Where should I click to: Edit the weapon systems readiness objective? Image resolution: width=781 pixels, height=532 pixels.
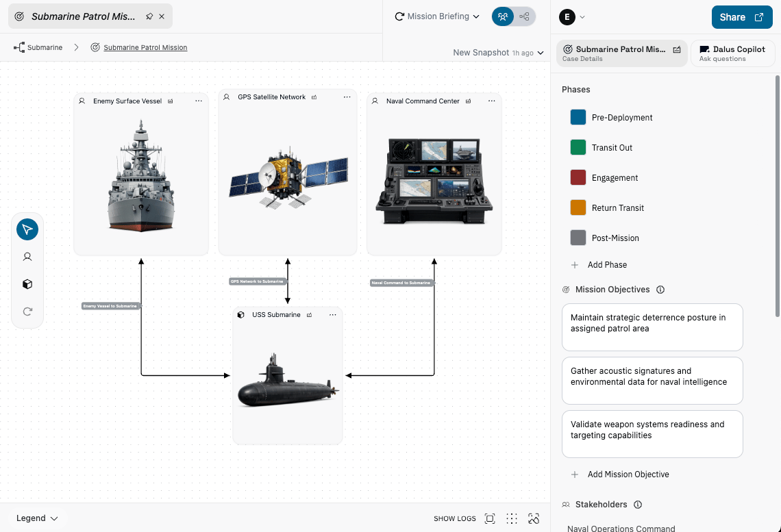click(x=652, y=434)
